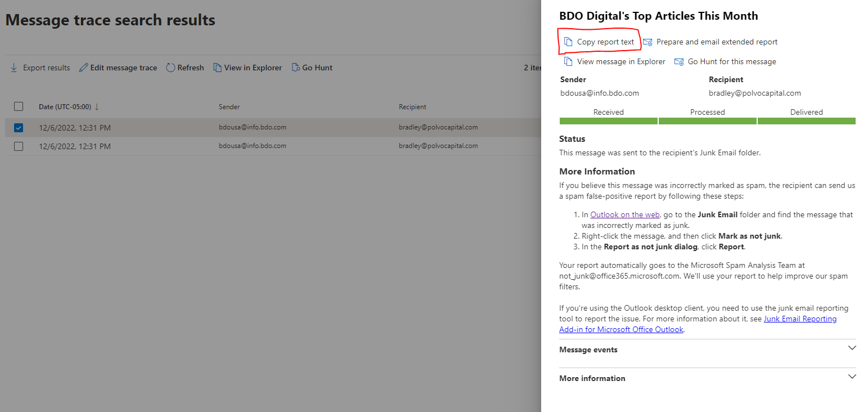Click the Prepare and email extended report icon

pos(647,42)
